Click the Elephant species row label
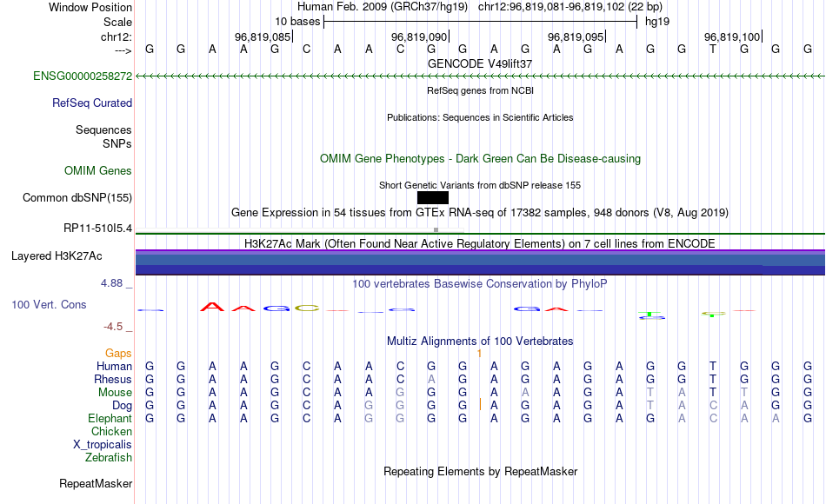 (x=110, y=419)
